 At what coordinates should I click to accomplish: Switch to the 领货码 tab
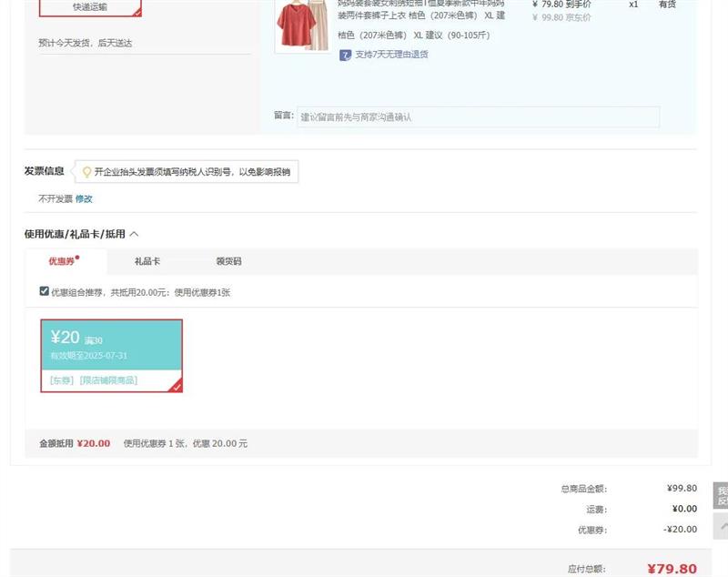coord(228,261)
